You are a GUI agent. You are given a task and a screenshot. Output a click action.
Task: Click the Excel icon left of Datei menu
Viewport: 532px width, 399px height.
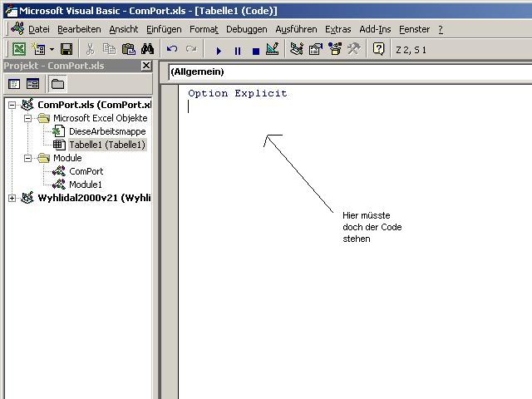(x=17, y=28)
